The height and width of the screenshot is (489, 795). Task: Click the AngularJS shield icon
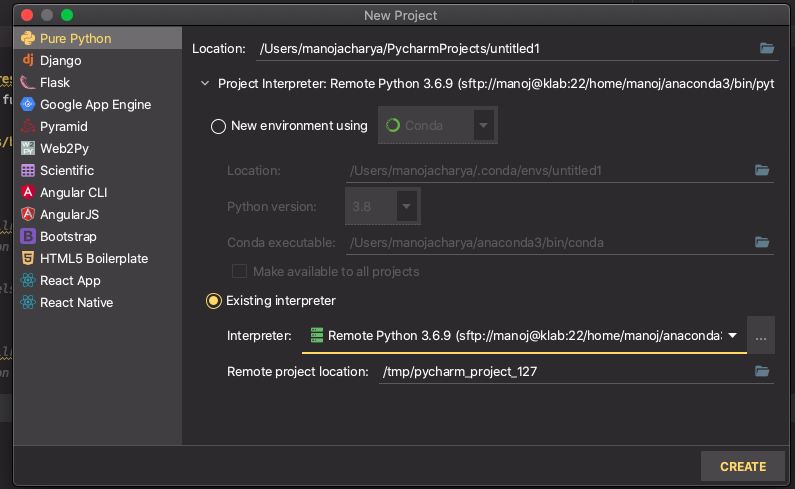(x=28, y=214)
